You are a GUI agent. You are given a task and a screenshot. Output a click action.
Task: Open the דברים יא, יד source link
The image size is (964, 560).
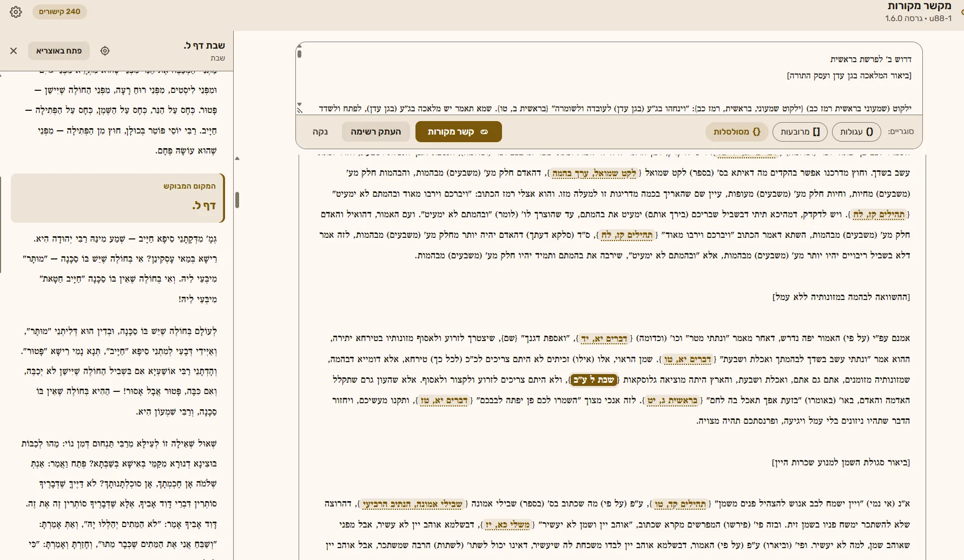(x=604, y=339)
